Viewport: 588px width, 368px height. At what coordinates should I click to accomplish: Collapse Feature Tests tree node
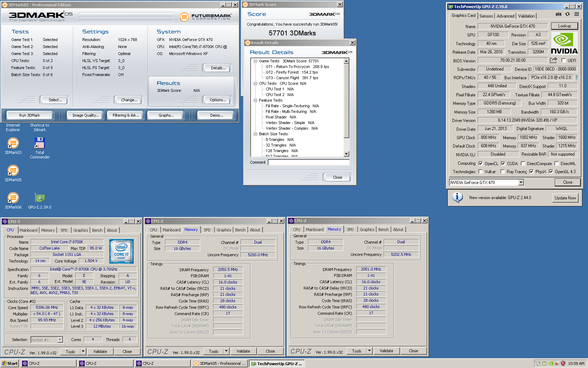tap(255, 100)
